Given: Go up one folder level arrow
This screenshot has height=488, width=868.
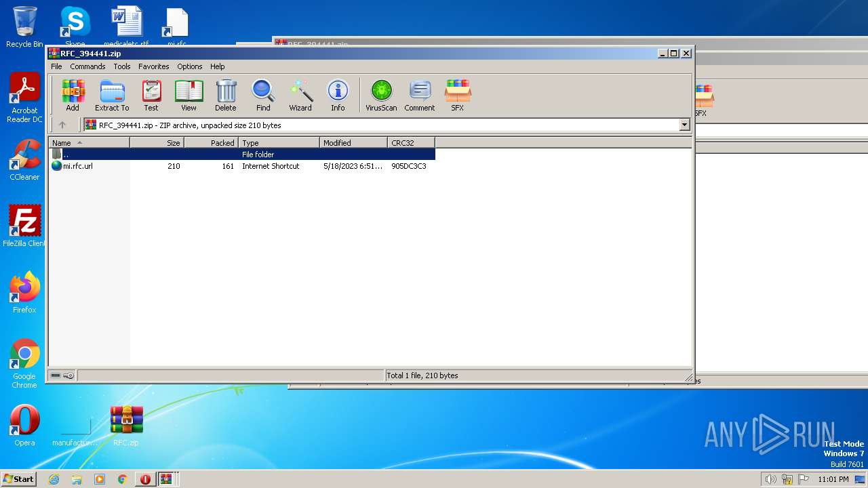Looking at the screenshot, I should [x=62, y=125].
